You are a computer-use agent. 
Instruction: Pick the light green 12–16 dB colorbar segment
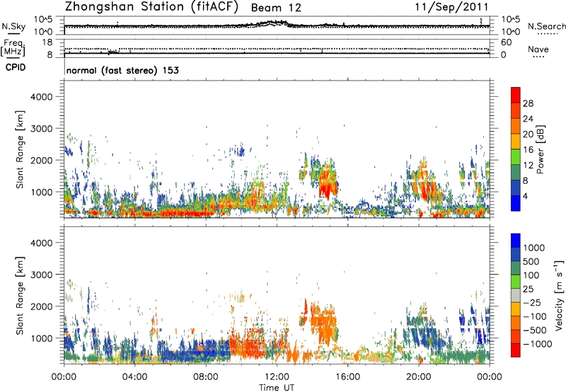(x=516, y=157)
